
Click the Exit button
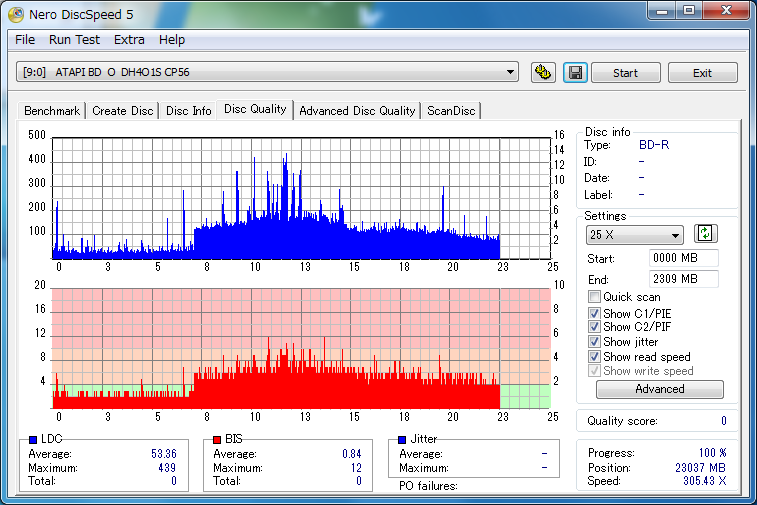point(702,73)
